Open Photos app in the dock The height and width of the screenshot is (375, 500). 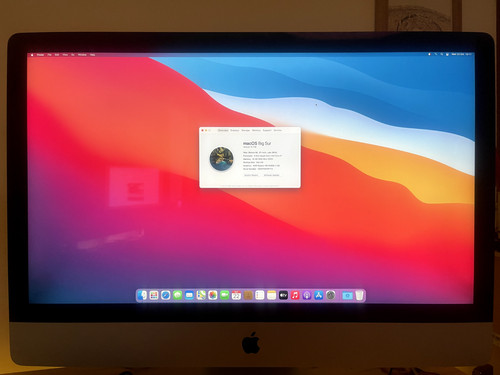tap(213, 295)
